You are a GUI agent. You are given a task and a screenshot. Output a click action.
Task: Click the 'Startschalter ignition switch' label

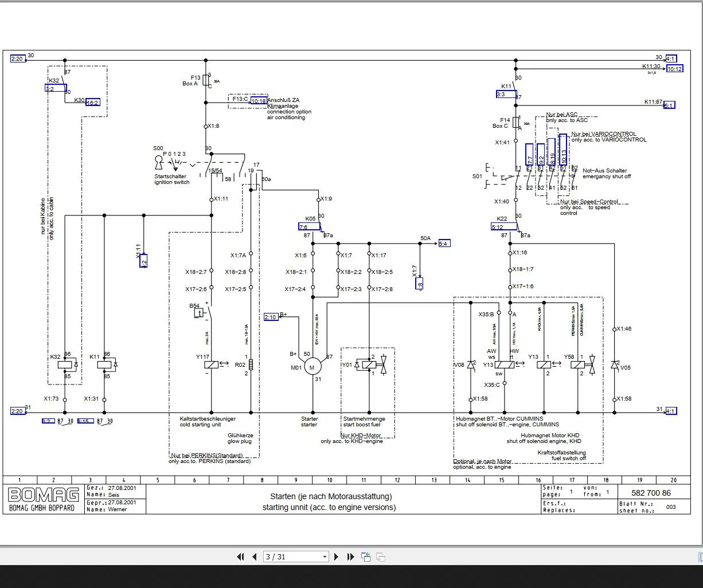coord(171,179)
